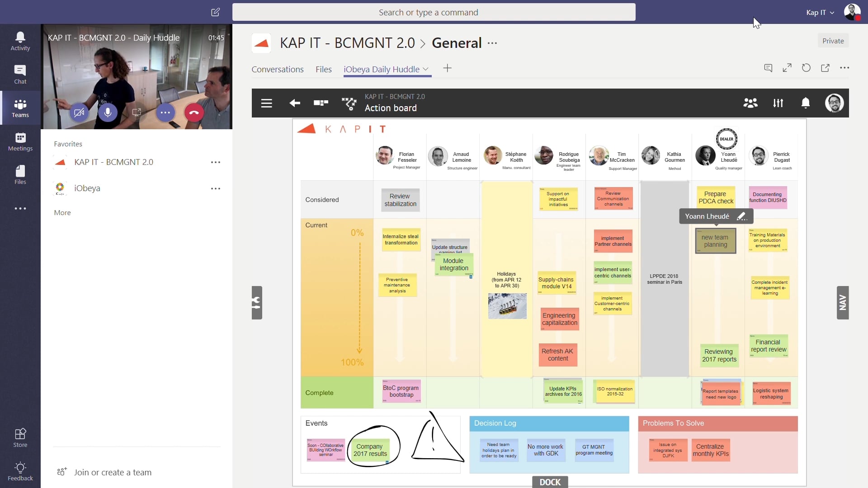The image size is (868, 488).
Task: Select the 'Refresh AK content' note
Action: 558,355
